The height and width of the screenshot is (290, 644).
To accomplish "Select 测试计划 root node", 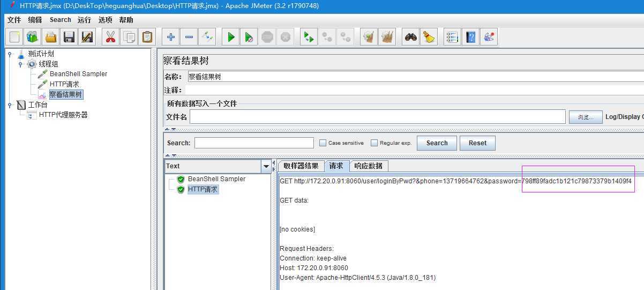I will click(x=41, y=54).
